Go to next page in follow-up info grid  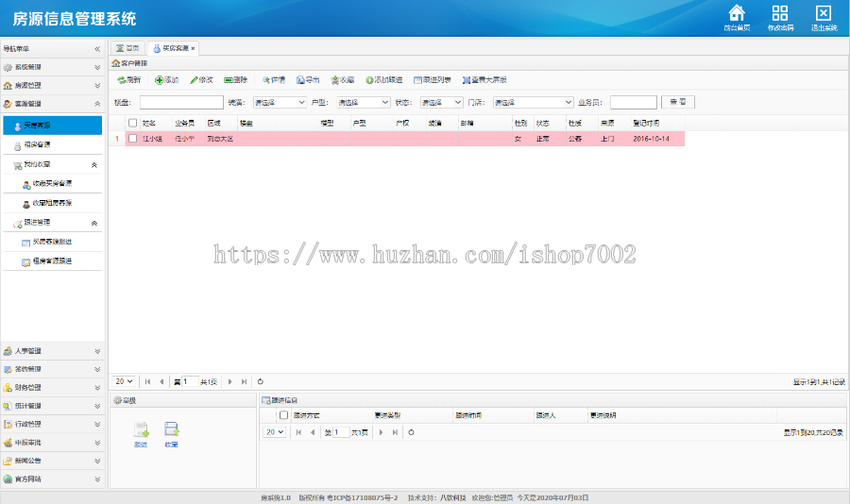tap(382, 432)
